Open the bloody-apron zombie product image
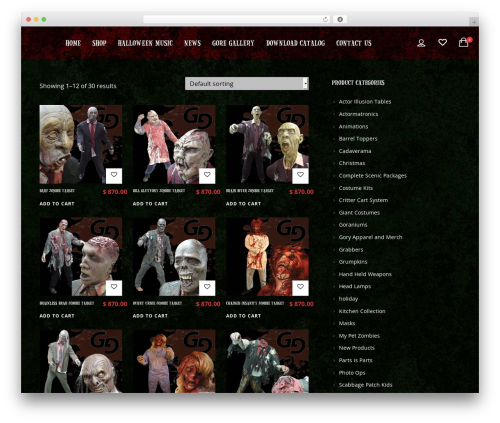500x423 pixels. point(174,144)
